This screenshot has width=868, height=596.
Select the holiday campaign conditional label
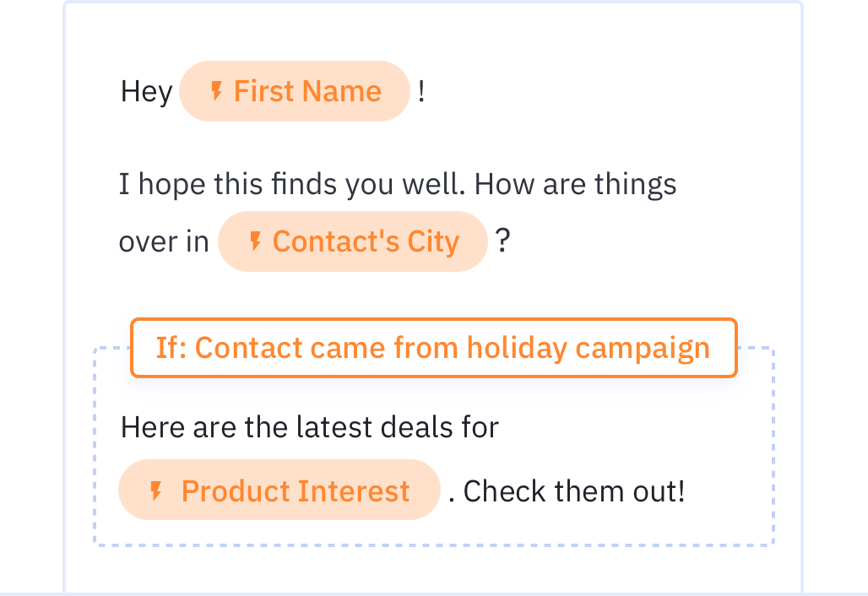pos(434,348)
